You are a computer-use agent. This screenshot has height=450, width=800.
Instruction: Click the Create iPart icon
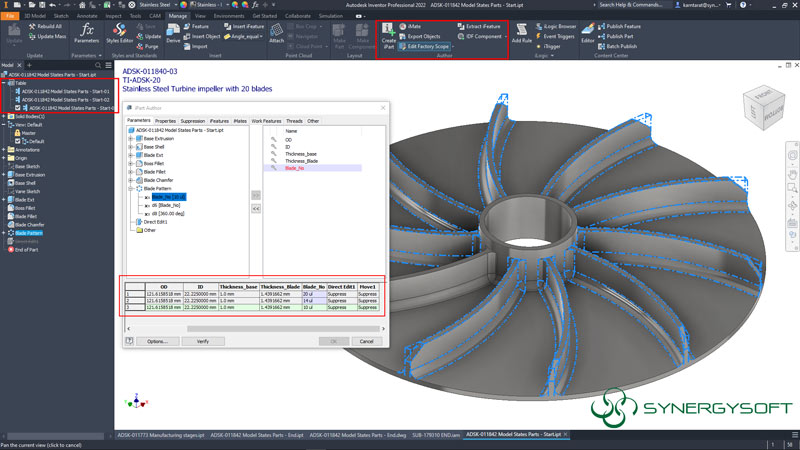coord(388,33)
